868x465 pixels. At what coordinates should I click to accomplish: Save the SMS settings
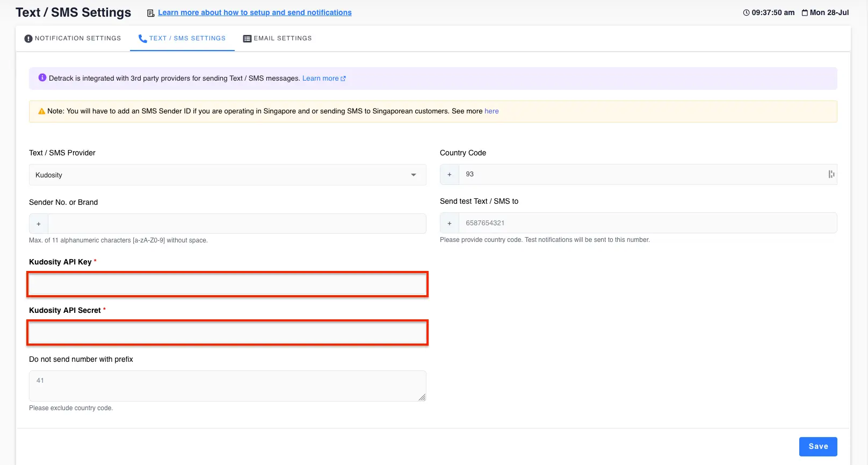click(x=818, y=447)
